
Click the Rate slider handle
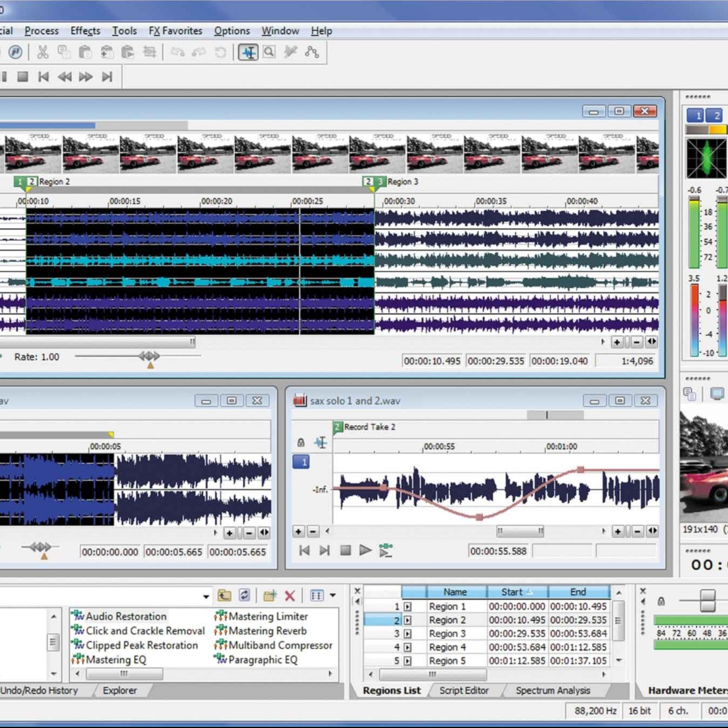pos(150,357)
